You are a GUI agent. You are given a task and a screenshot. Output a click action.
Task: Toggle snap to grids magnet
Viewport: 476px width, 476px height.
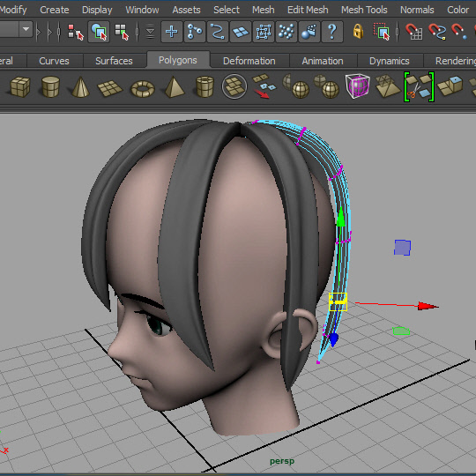click(413, 32)
